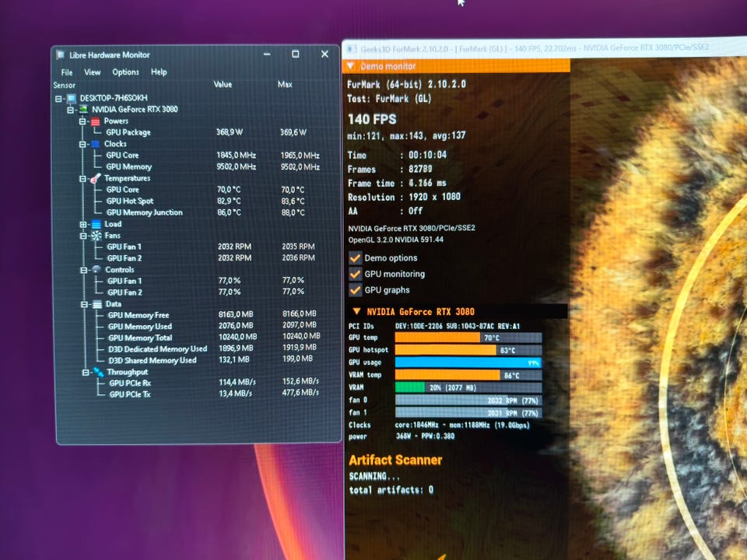Click the blue Clocks category icon

(x=95, y=144)
